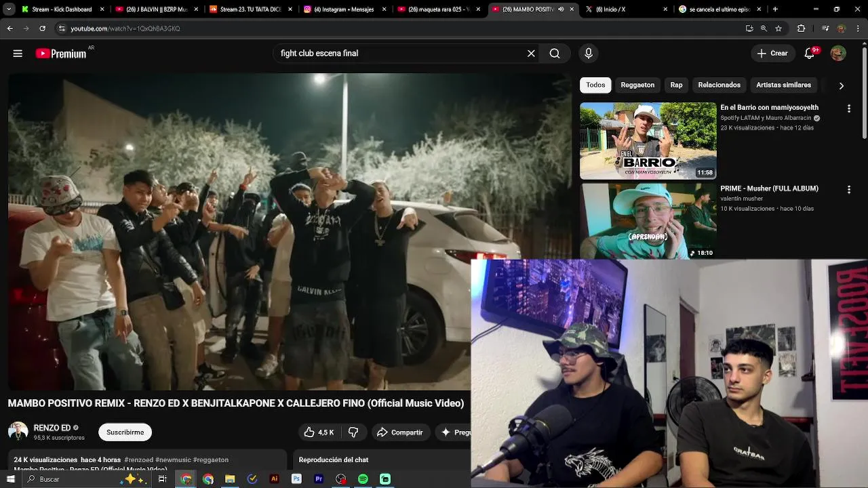Click Windows Buscar search box

pos(68,479)
